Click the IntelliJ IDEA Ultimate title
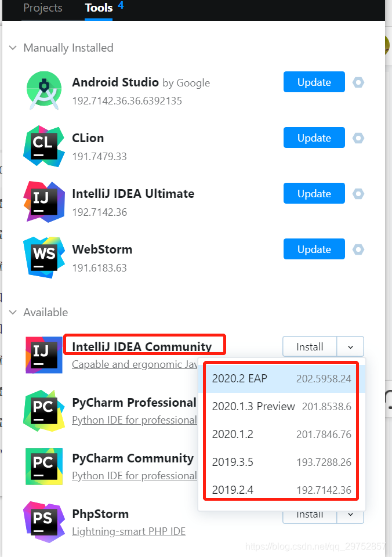 133,194
